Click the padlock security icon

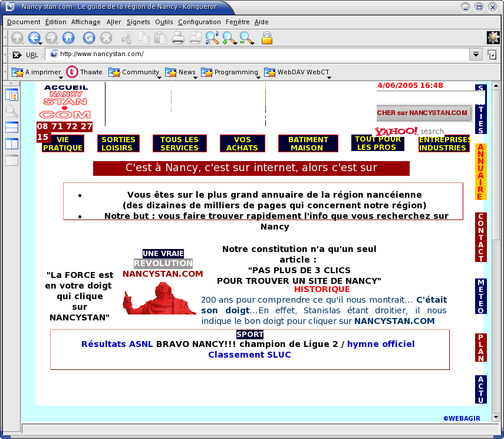pos(267,38)
